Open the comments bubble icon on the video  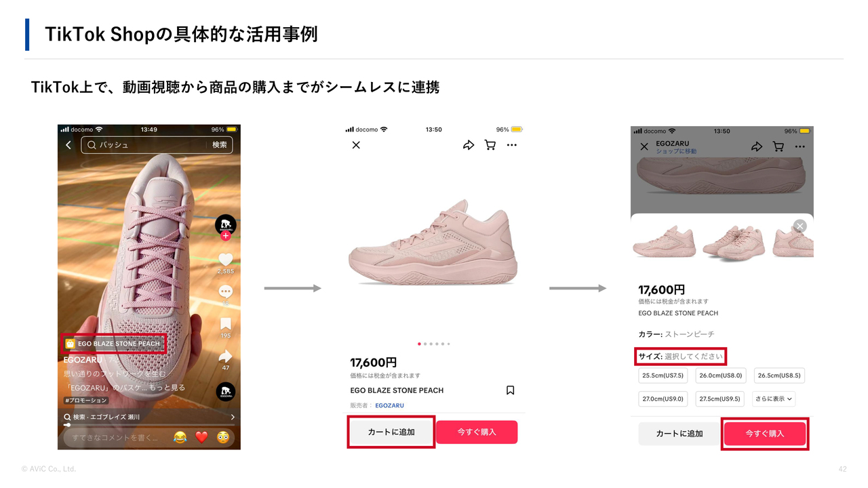226,291
